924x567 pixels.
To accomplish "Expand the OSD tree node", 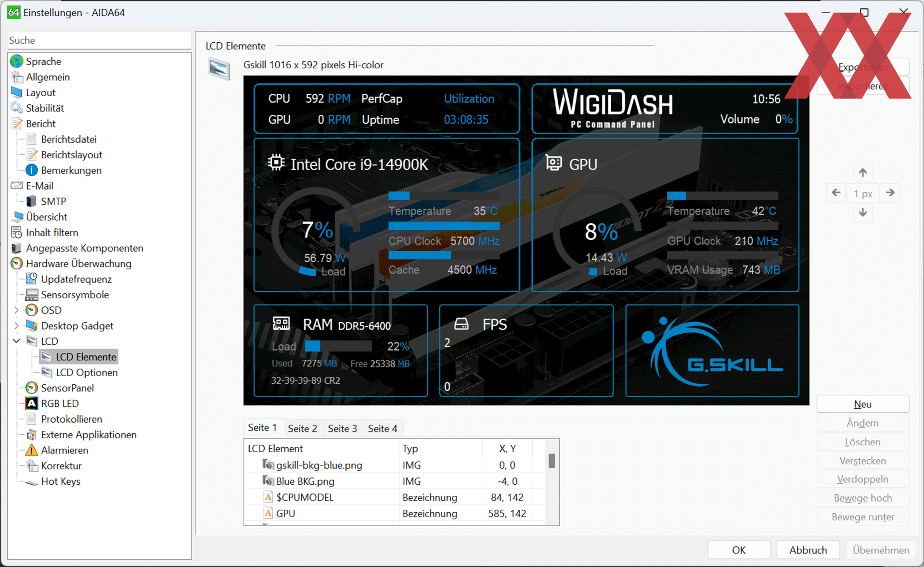I will [16, 310].
